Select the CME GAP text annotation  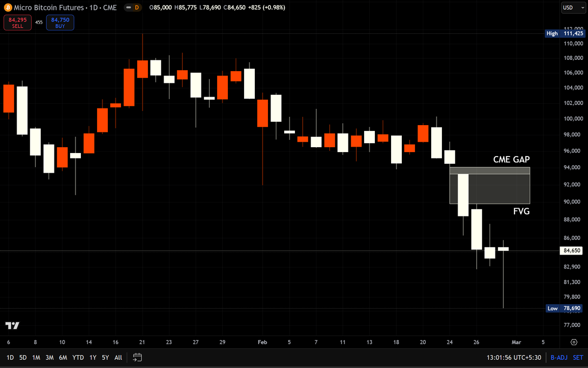tap(512, 159)
